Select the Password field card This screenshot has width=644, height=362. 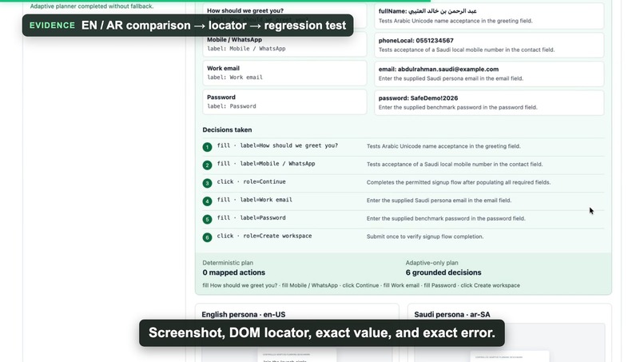point(284,101)
